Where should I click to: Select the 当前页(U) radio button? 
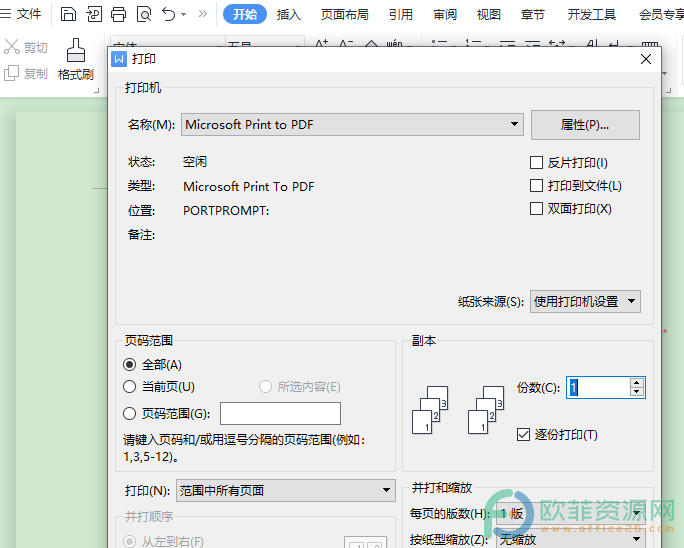(130, 387)
